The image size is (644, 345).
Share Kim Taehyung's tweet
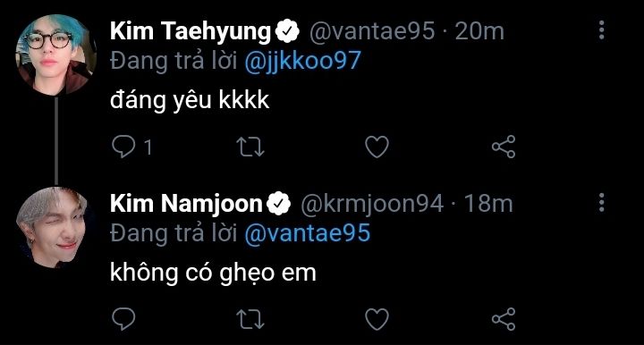504,147
